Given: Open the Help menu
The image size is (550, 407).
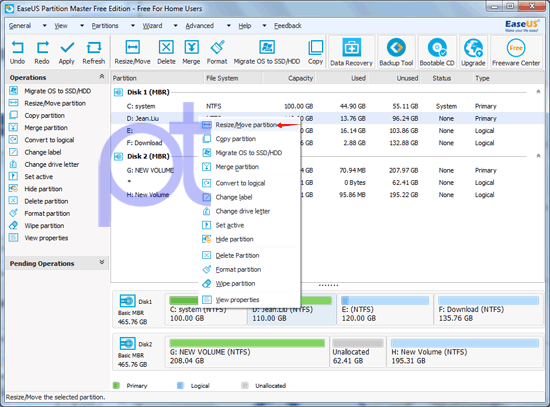Looking at the screenshot, I should coord(244,26).
